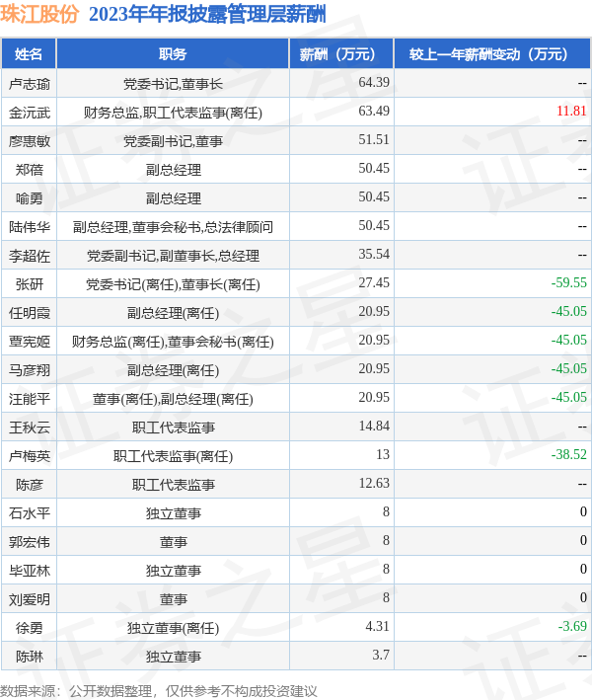This screenshot has height=700, width=592.
Task: Select the name 马彦翔
Action: click(x=30, y=370)
